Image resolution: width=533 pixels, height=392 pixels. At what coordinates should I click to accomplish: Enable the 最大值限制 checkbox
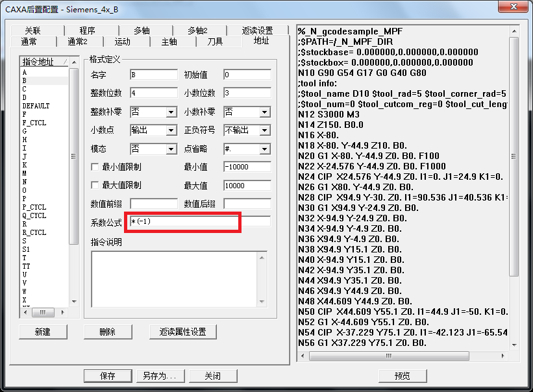point(95,185)
